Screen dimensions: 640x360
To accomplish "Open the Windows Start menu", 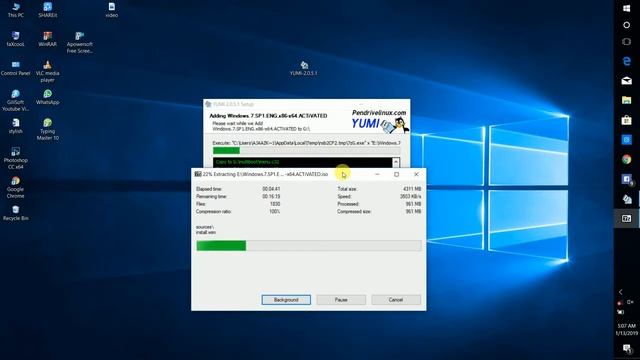I will coord(627,8).
